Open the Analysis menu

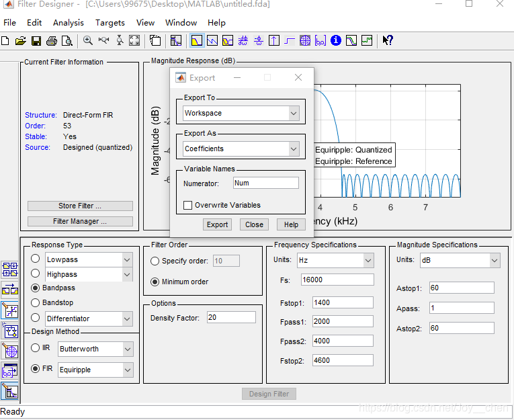pyautogui.click(x=68, y=23)
